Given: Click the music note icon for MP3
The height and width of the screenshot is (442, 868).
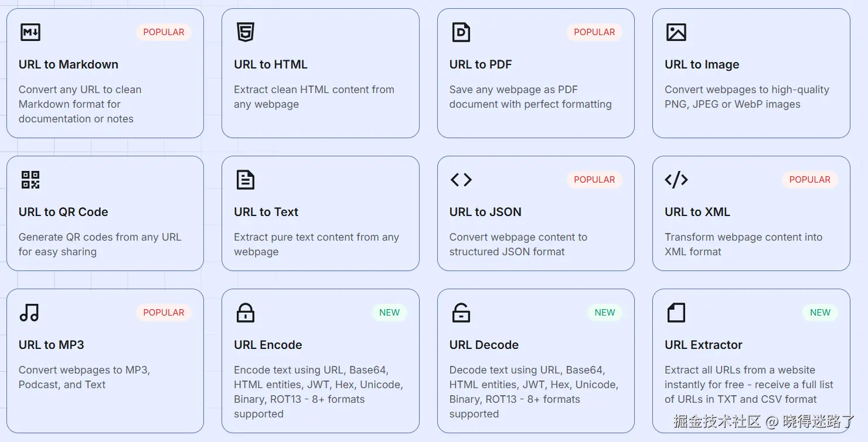Looking at the screenshot, I should pyautogui.click(x=29, y=313).
